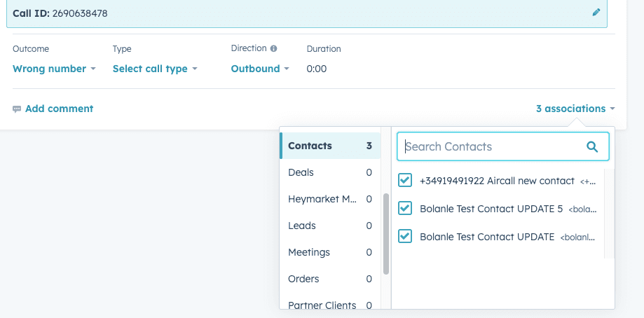Click the comment speech bubble icon
The height and width of the screenshot is (318, 644).
click(17, 109)
